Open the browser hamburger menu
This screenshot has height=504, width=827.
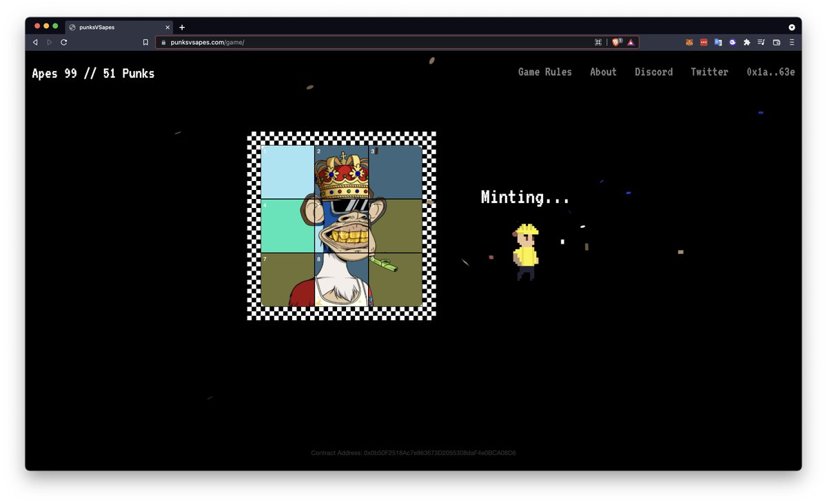click(791, 42)
